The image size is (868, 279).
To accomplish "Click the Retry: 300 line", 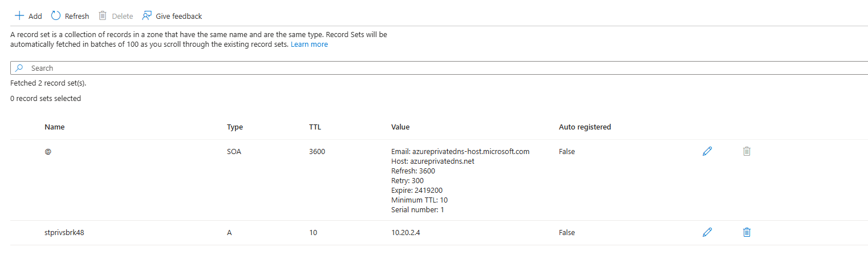I will click(407, 181).
